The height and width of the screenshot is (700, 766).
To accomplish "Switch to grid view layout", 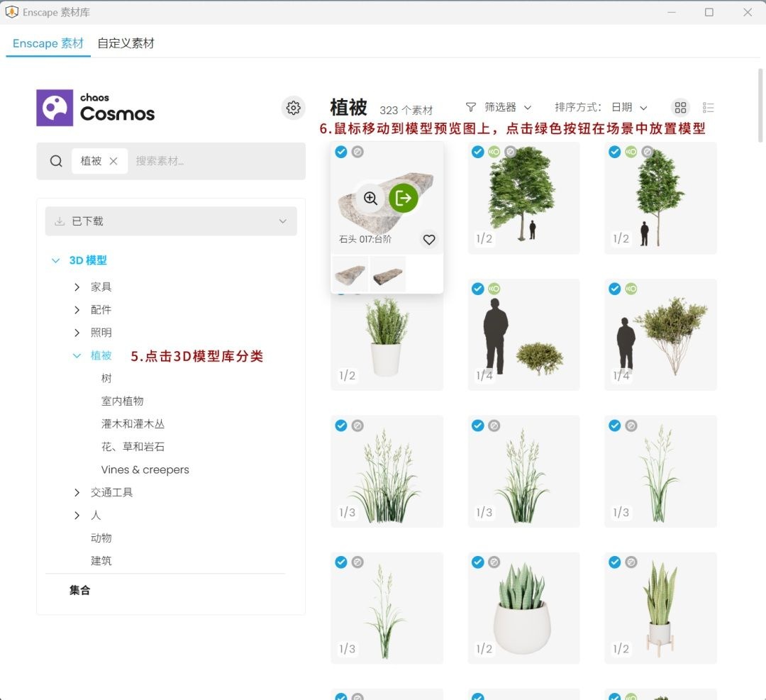I will tap(681, 108).
